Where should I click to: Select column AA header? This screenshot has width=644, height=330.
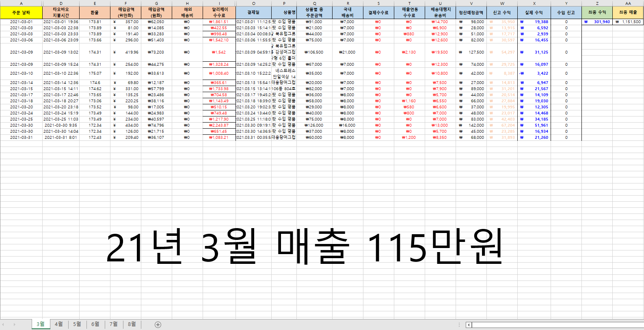[628, 3]
